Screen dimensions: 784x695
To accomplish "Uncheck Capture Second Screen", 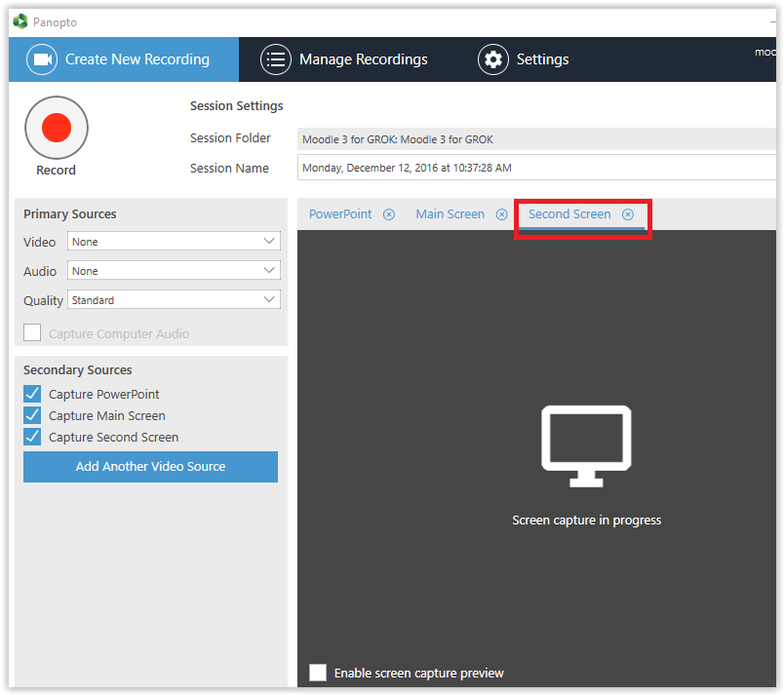I will point(32,437).
